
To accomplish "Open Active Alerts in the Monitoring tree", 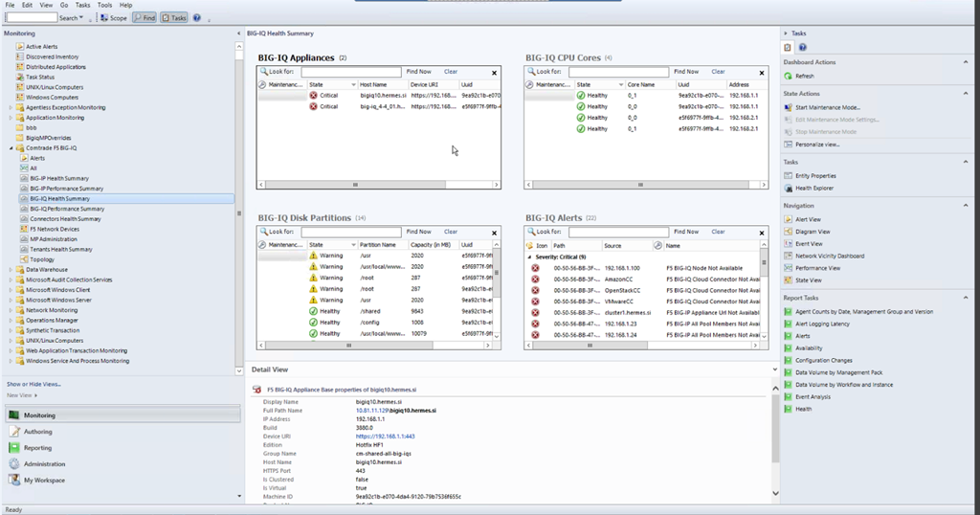I will pyautogui.click(x=41, y=46).
